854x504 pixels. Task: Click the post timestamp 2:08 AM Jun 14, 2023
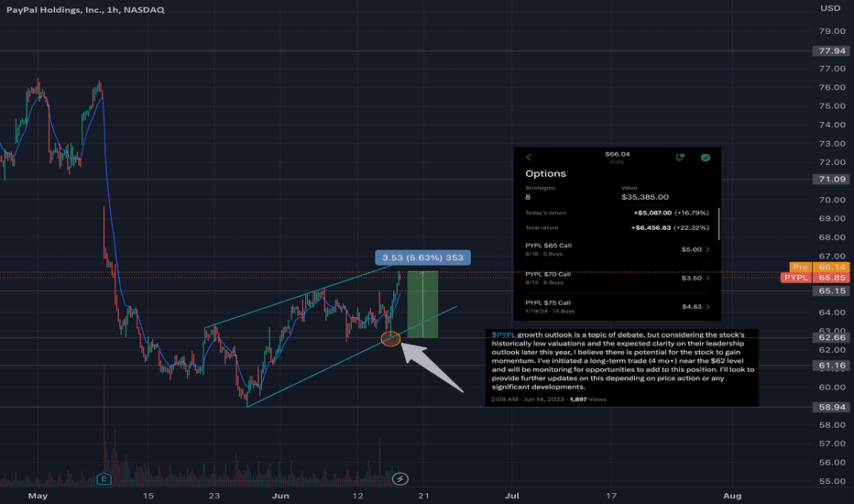pyautogui.click(x=527, y=400)
